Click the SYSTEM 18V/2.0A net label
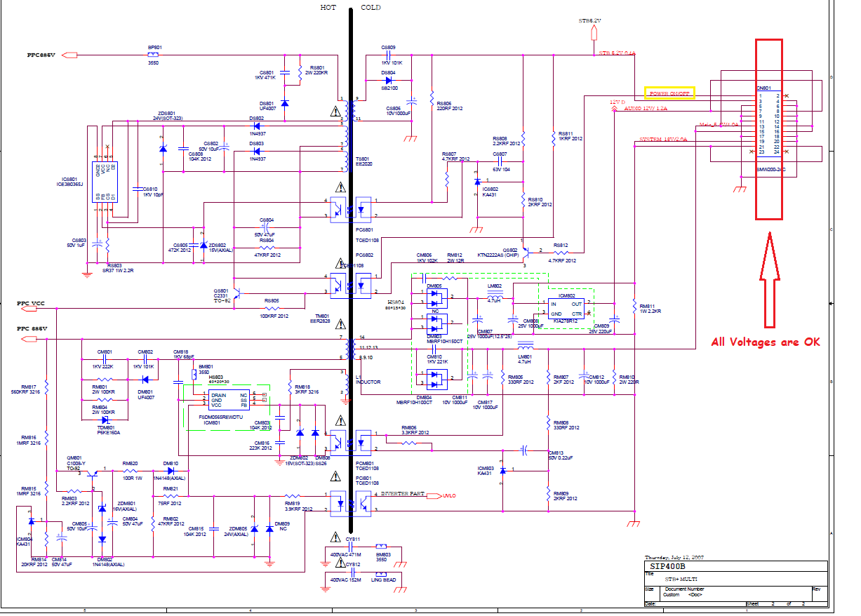Viewport: 861px width, 616px height. coord(663,140)
